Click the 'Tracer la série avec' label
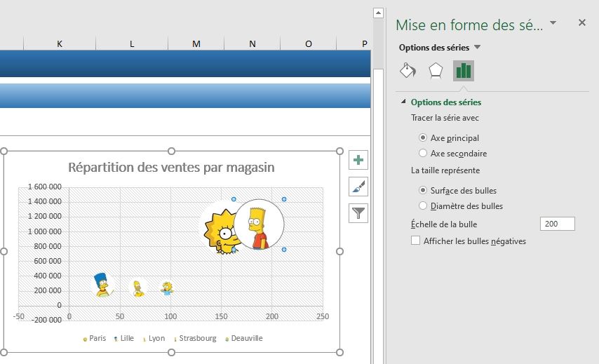This screenshot has width=599, height=364. (445, 118)
